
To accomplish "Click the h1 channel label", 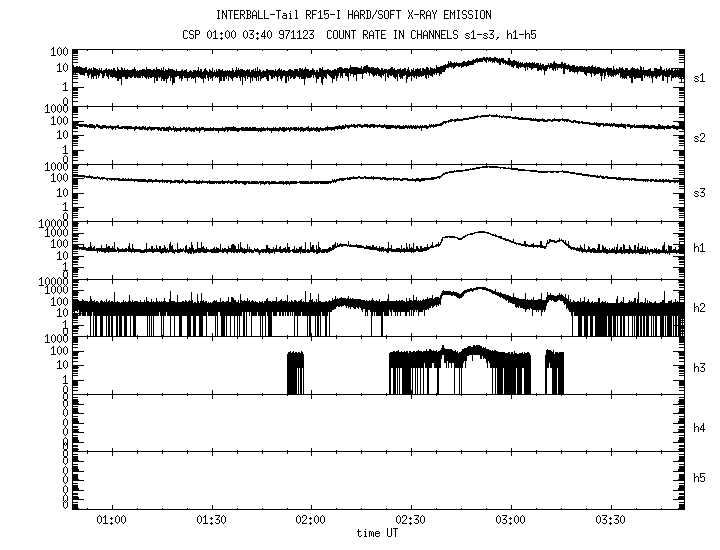I will click(x=700, y=248).
